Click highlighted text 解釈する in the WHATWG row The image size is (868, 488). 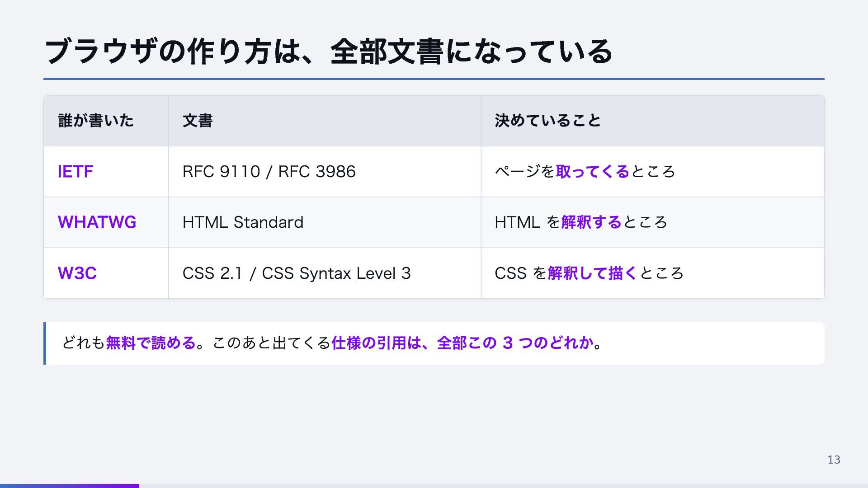[592, 222]
